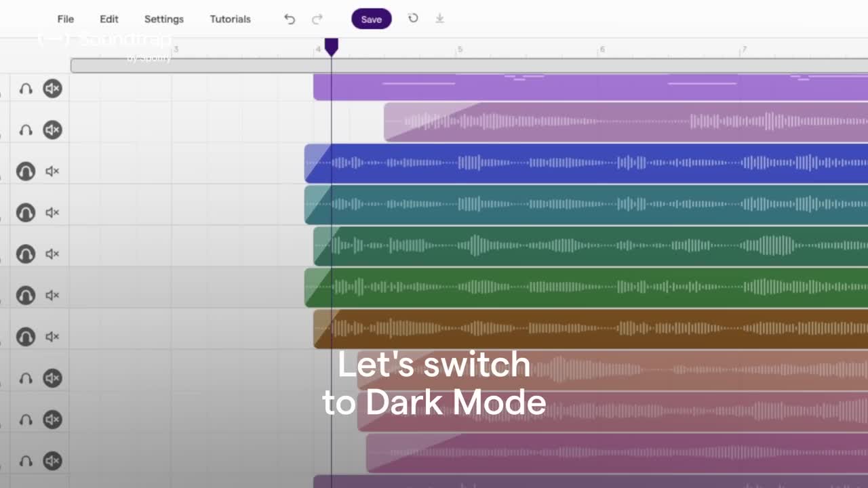This screenshot has height=488, width=868.
Task: Click the gray cycle region bar
Action: pos(469,66)
